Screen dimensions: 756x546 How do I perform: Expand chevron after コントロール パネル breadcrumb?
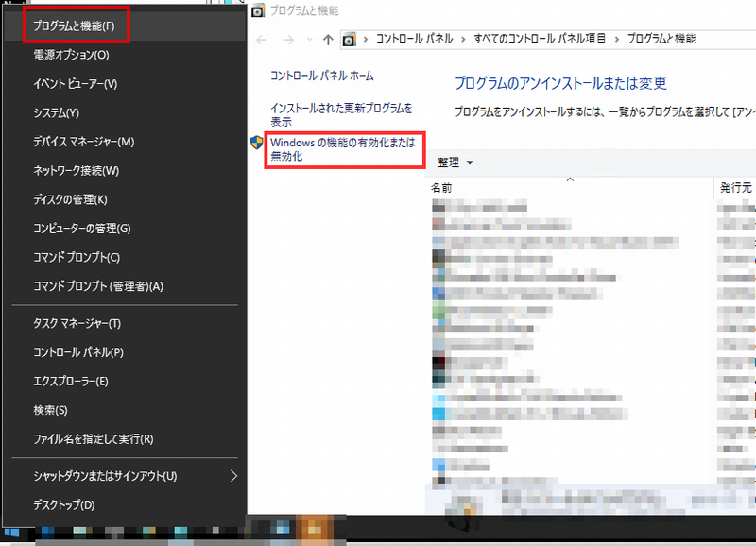[463, 39]
